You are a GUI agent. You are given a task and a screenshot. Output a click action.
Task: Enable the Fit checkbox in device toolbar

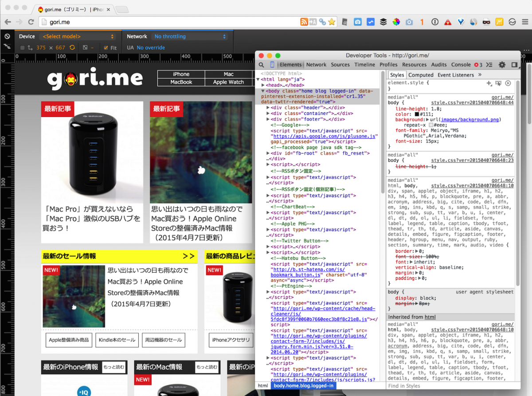[x=105, y=47]
